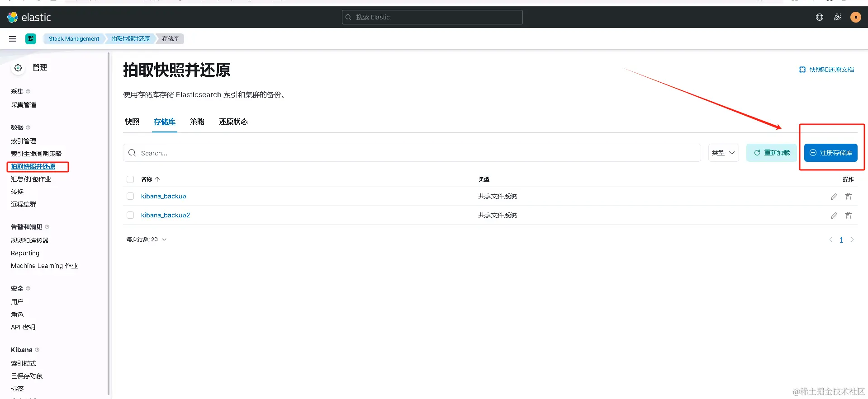Open the user avatar menu
The image size is (868, 399).
coord(856,17)
